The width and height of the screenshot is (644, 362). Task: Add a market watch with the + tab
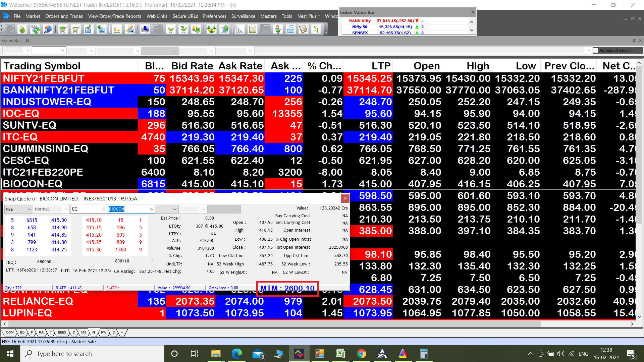[x=122, y=333]
